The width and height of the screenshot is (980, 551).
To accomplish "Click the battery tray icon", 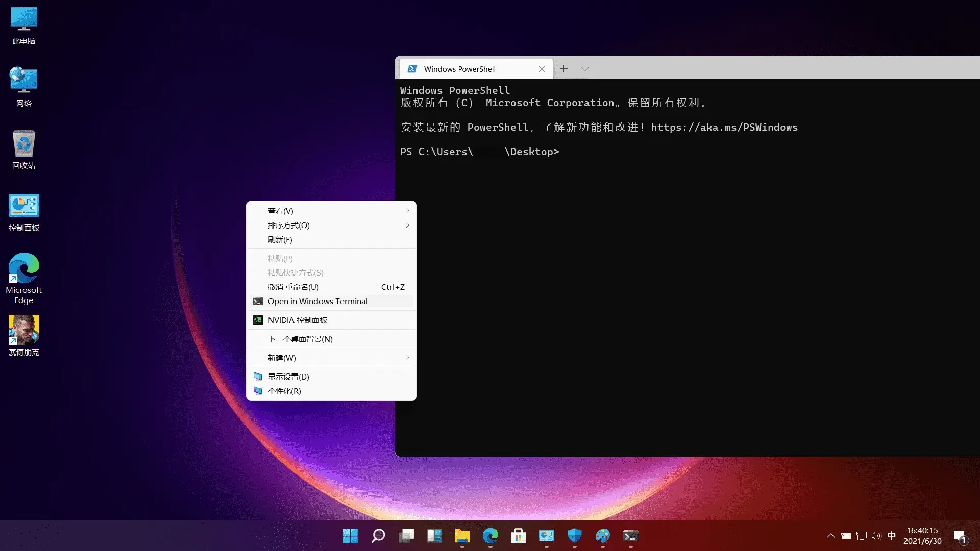I will [846, 536].
